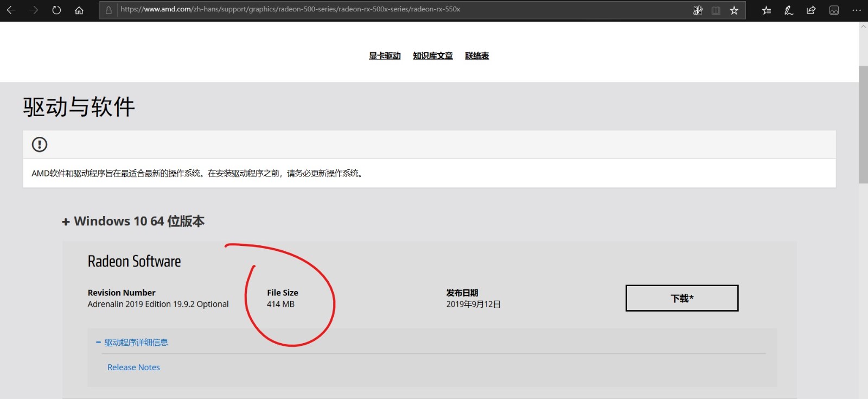Open reading view book icon

tap(716, 10)
